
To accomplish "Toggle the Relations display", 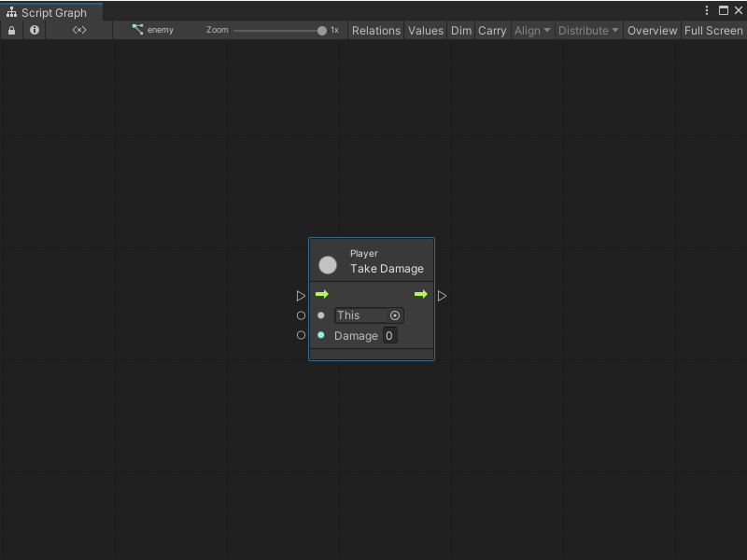I will (x=376, y=30).
